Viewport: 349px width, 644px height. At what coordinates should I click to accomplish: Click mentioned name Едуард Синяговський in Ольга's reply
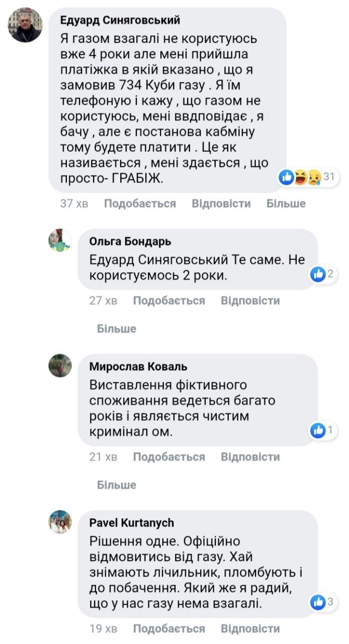[159, 260]
